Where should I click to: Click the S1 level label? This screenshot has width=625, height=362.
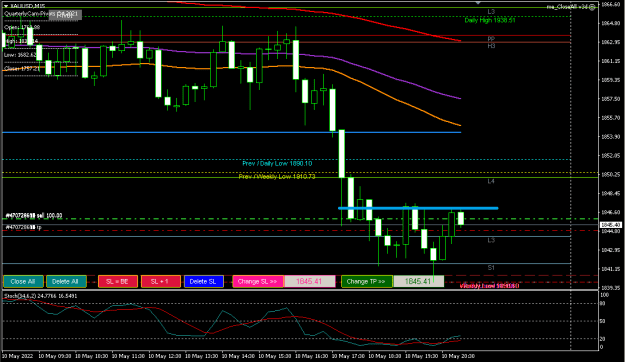coord(491,268)
